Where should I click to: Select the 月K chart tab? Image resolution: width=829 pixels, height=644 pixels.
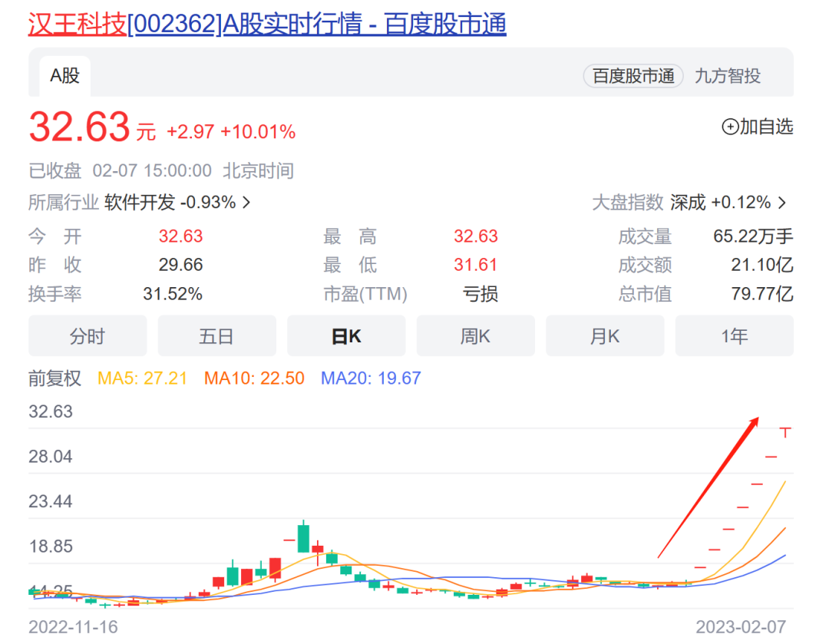pyautogui.click(x=605, y=335)
